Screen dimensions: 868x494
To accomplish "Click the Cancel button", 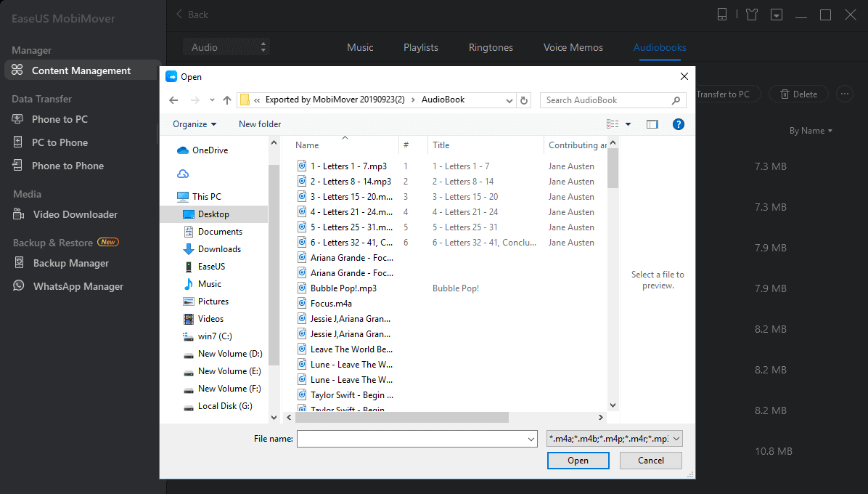I will click(x=650, y=461).
